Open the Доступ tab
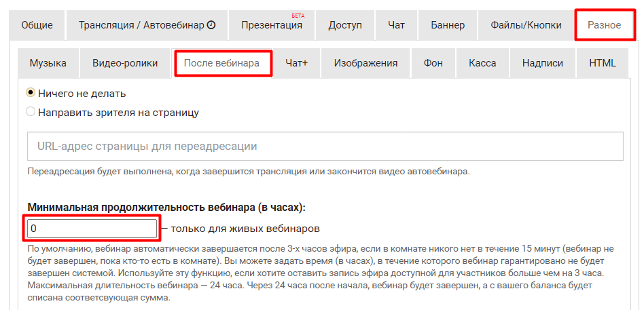644x310 pixels. pyautogui.click(x=345, y=25)
